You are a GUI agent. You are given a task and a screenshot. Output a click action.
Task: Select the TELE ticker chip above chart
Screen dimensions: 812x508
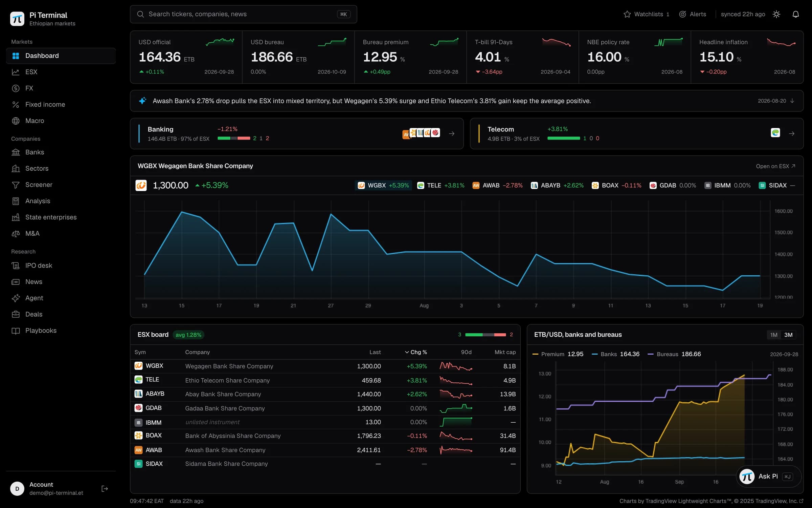(x=441, y=186)
